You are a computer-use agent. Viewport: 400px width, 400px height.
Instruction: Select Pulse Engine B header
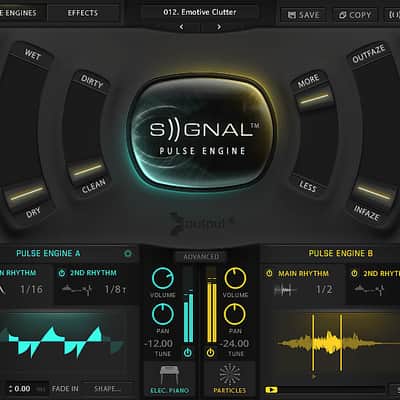341,253
